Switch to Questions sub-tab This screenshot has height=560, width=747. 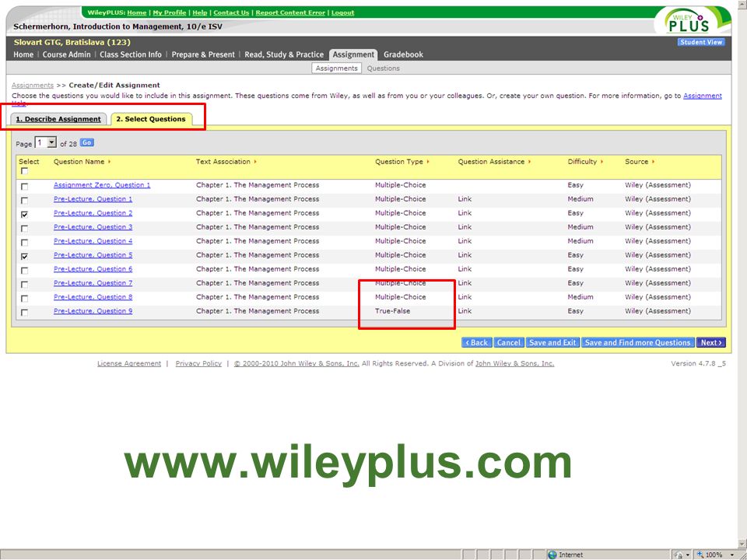click(383, 68)
